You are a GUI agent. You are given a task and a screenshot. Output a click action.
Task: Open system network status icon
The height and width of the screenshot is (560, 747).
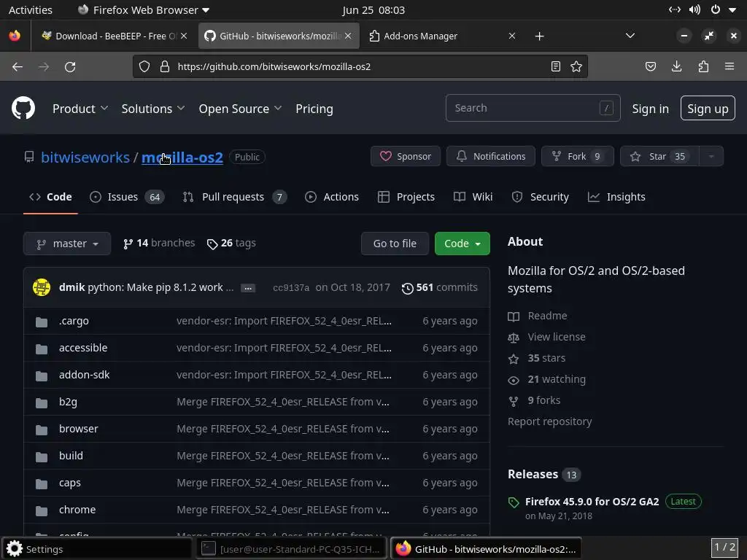tap(675, 9)
